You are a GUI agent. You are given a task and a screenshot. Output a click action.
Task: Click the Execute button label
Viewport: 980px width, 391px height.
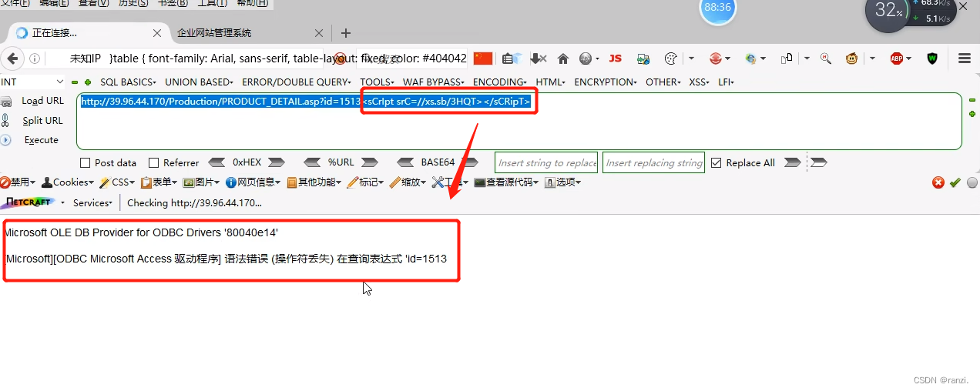click(42, 140)
